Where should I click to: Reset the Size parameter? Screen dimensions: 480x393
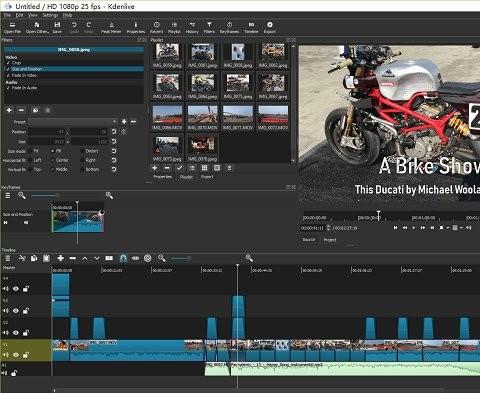(114, 141)
